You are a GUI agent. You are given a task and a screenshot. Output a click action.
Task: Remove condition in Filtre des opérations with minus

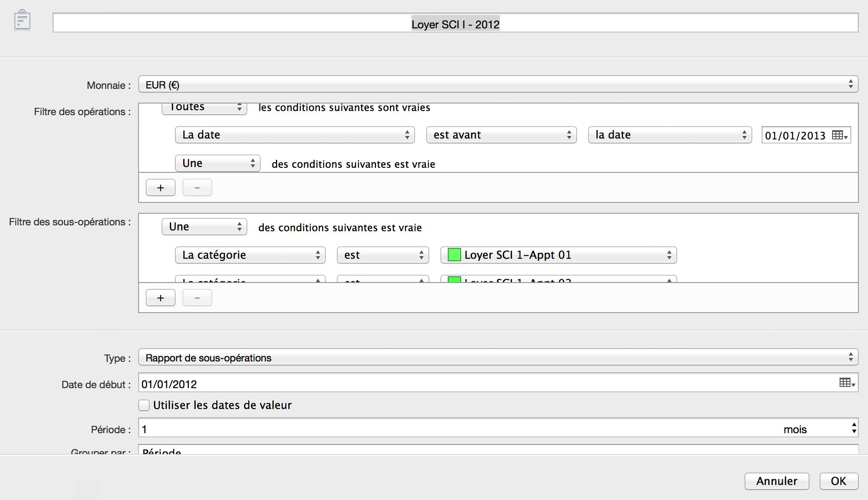197,188
